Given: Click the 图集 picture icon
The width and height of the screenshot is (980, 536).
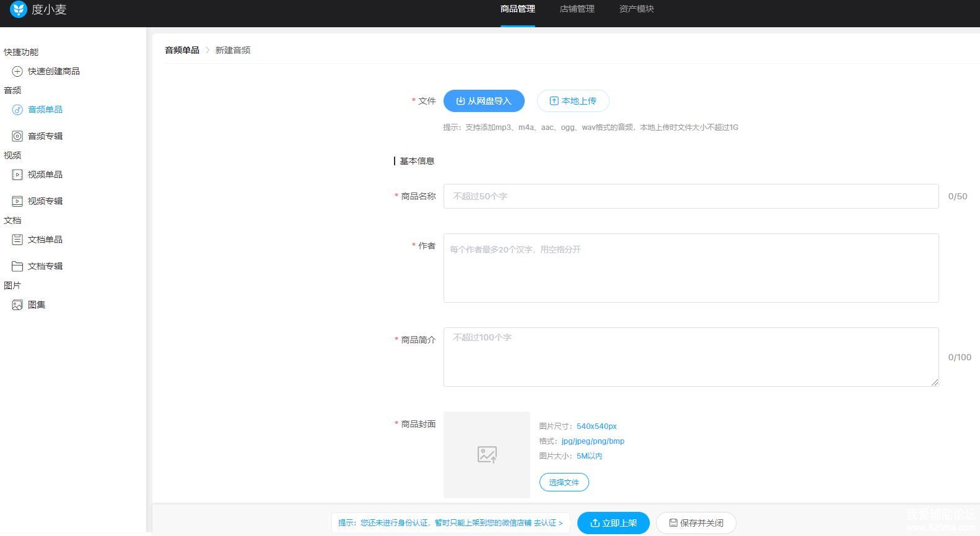Looking at the screenshot, I should [x=17, y=305].
